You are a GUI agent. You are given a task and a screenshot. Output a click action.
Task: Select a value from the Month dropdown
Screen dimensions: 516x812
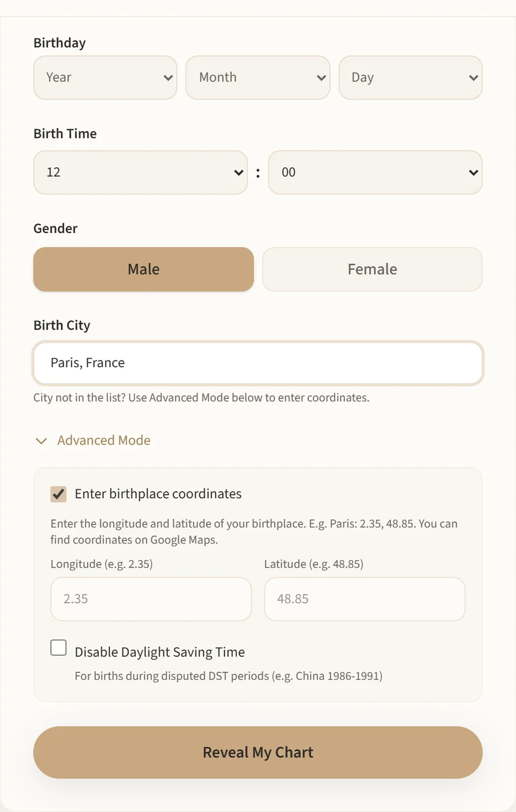point(257,77)
